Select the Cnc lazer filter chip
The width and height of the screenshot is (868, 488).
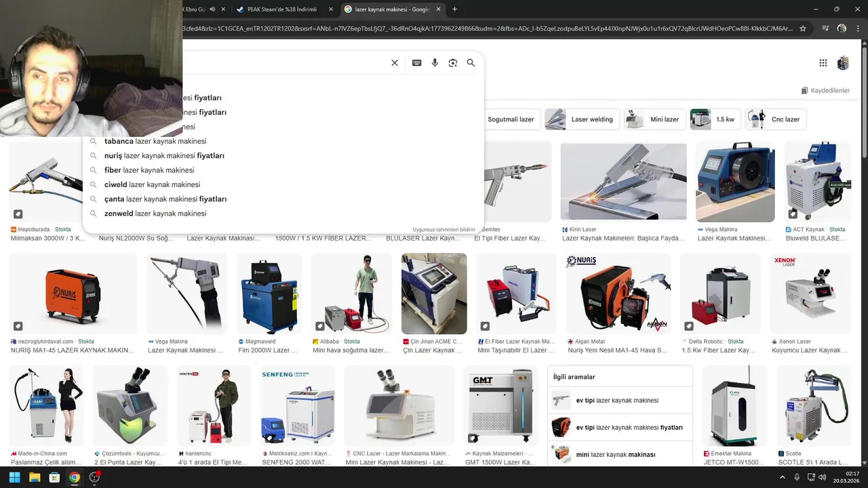point(776,119)
